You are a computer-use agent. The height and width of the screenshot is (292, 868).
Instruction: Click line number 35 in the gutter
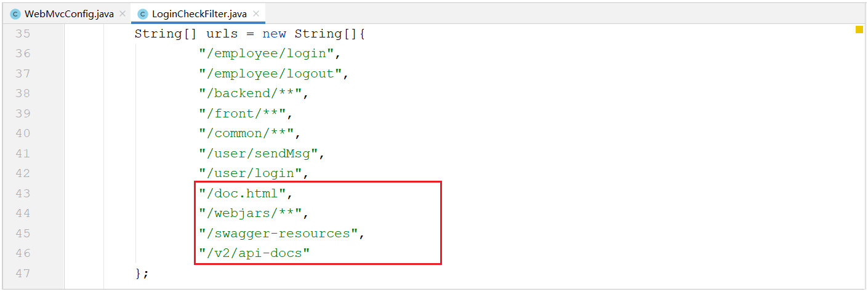[23, 34]
